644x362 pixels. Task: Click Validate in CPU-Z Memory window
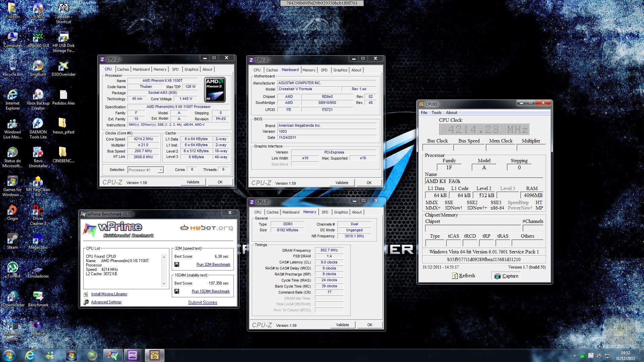[x=342, y=325]
